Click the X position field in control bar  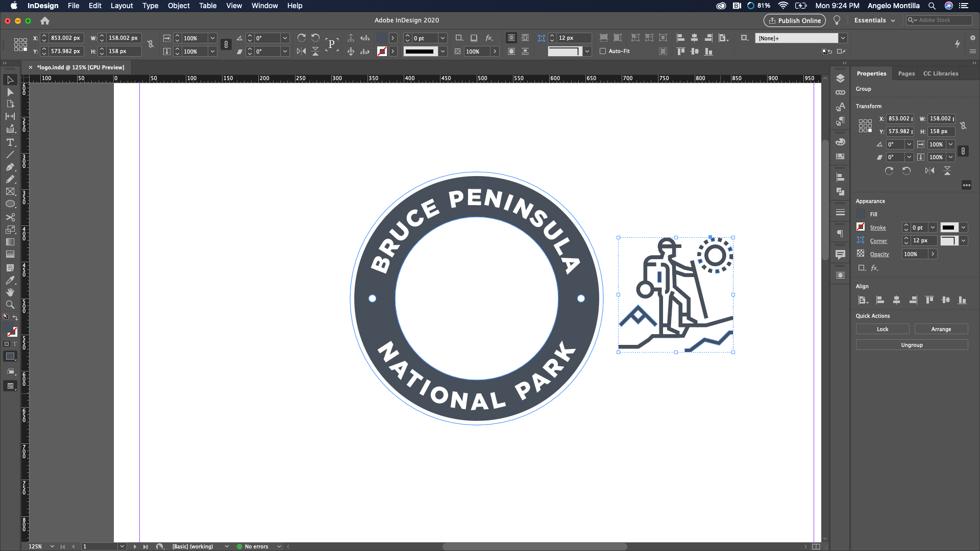point(66,38)
